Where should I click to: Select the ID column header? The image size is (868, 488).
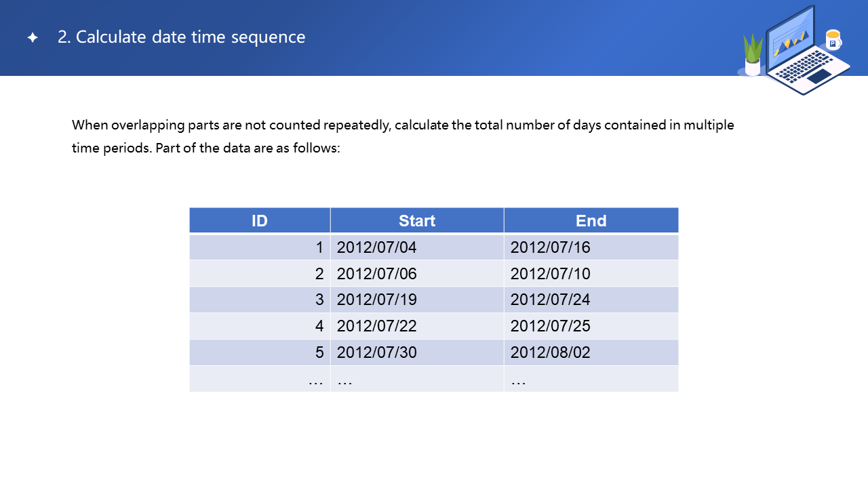coord(260,221)
